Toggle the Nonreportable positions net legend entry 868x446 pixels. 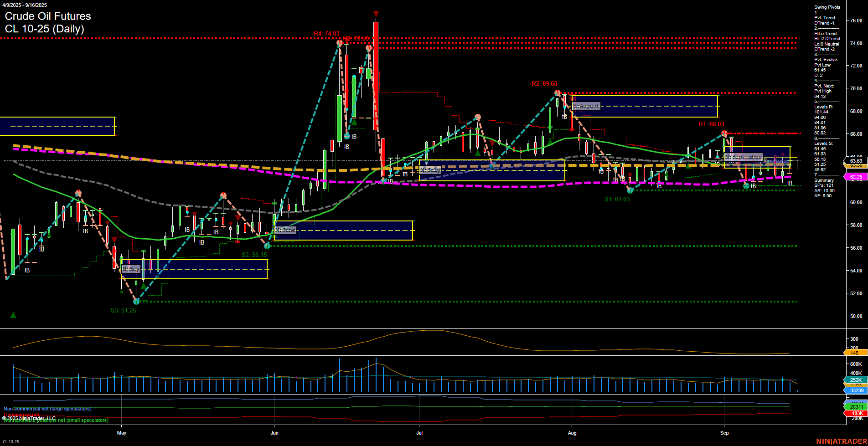56,420
